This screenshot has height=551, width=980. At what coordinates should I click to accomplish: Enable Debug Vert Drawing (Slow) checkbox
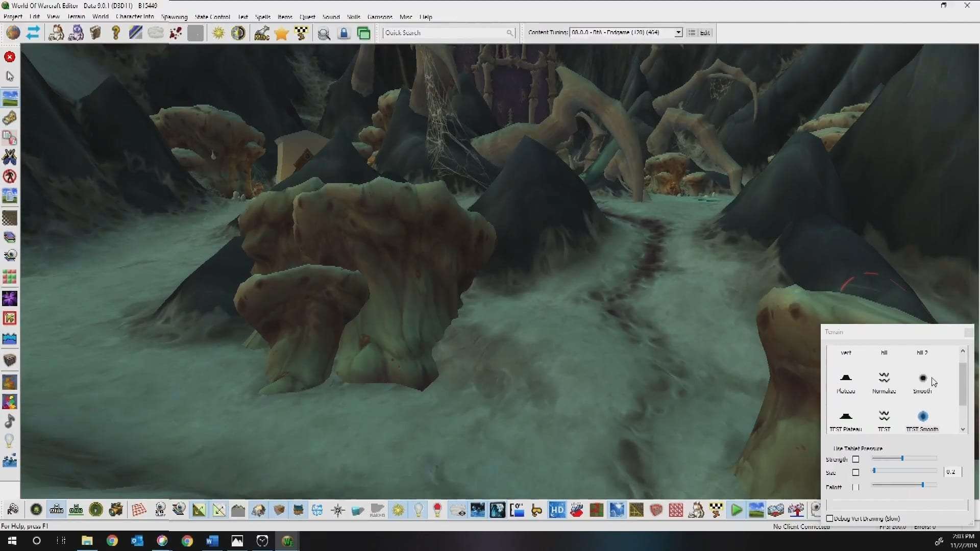point(830,518)
